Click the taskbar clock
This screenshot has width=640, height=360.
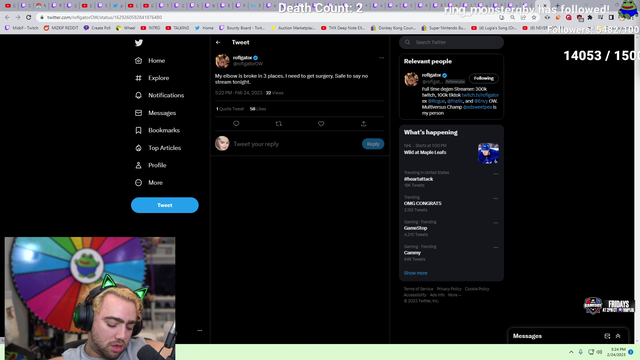click(x=616, y=352)
